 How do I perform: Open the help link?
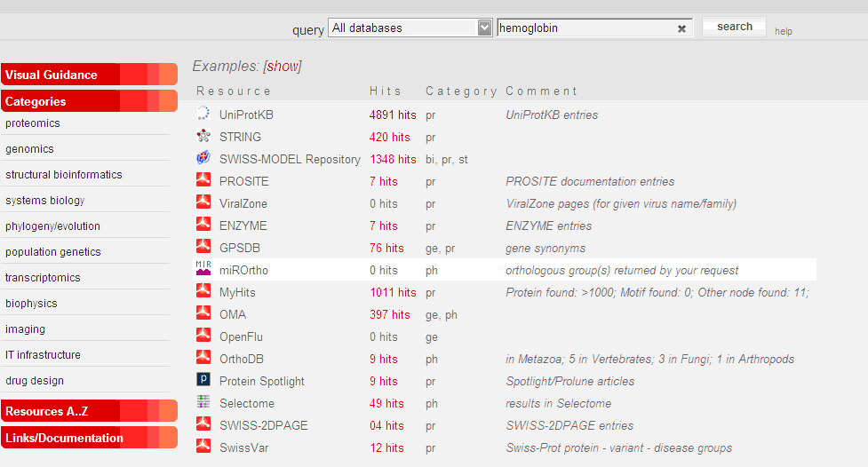pyautogui.click(x=784, y=32)
